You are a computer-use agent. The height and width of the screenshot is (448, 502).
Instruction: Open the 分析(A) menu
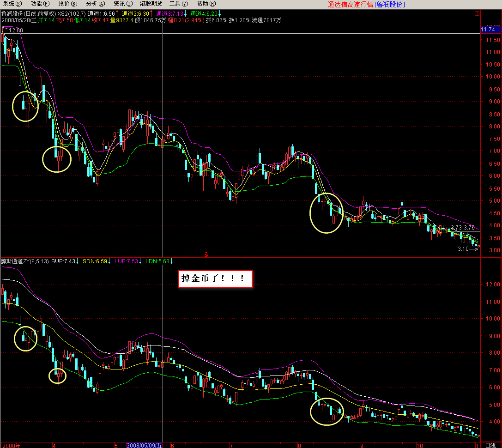click(x=96, y=4)
